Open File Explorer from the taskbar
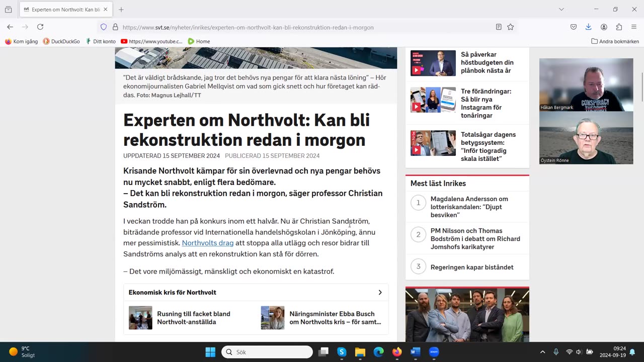This screenshot has height=362, width=644. pyautogui.click(x=360, y=352)
